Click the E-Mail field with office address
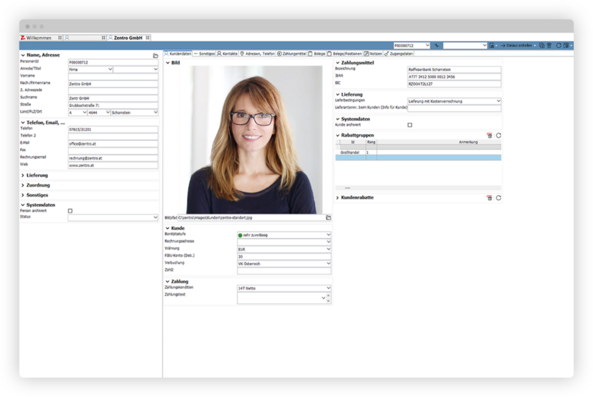The image size is (593, 397). coord(113,144)
